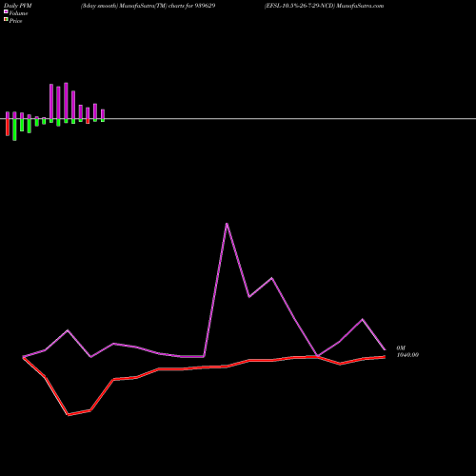The height and width of the screenshot is (476, 476).
Task: Click the Volume legend color swatch
Action: [x=6, y=11]
